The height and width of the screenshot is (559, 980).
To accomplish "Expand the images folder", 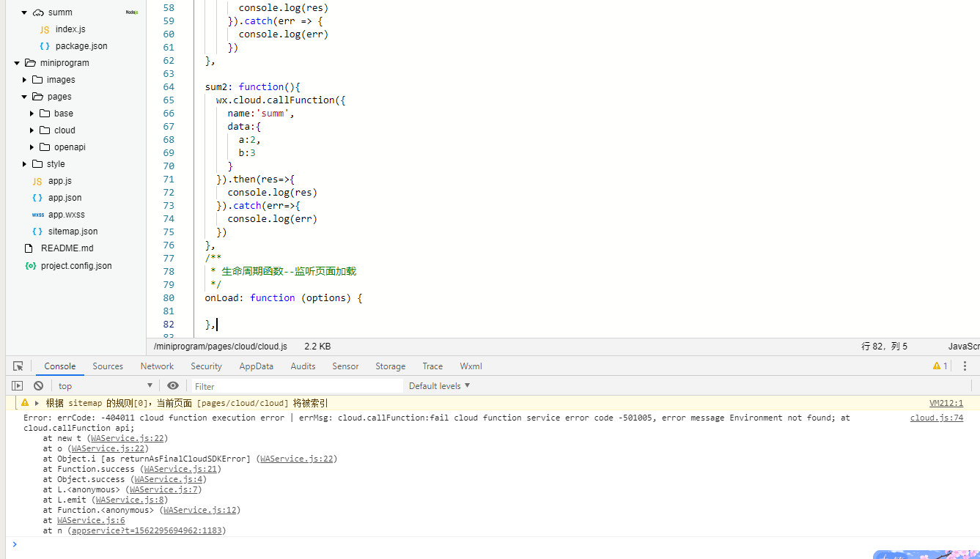I will [25, 80].
